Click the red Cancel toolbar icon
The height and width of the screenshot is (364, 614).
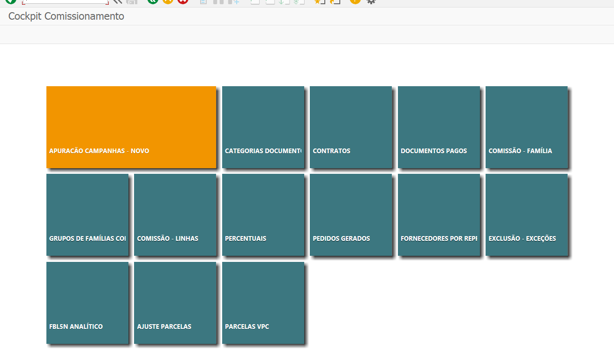tap(183, 1)
